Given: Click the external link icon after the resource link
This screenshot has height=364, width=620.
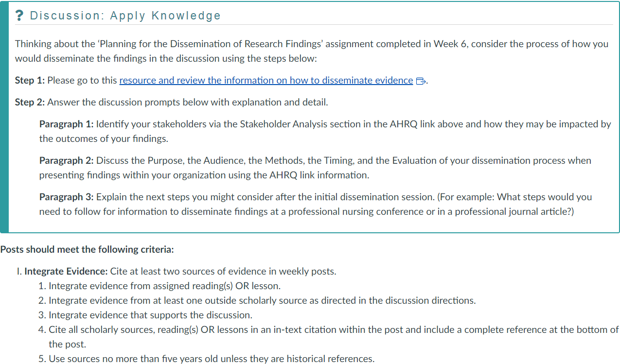Looking at the screenshot, I should 421,81.
